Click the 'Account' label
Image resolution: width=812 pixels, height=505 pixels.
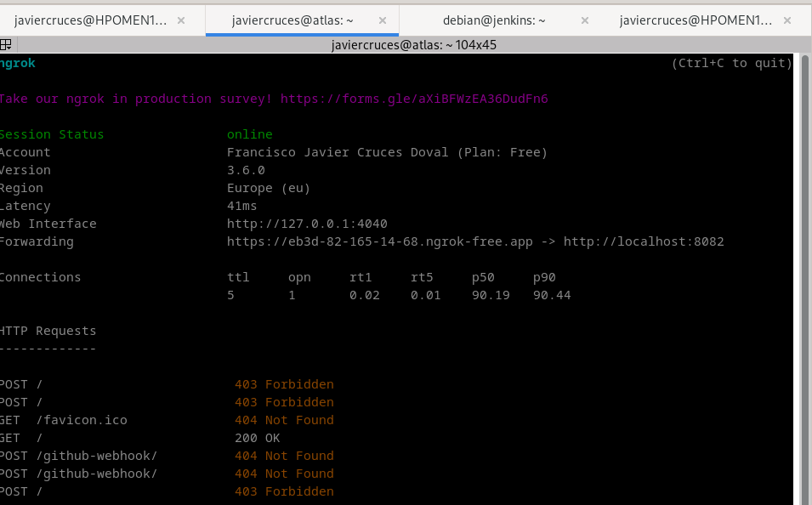pos(25,152)
